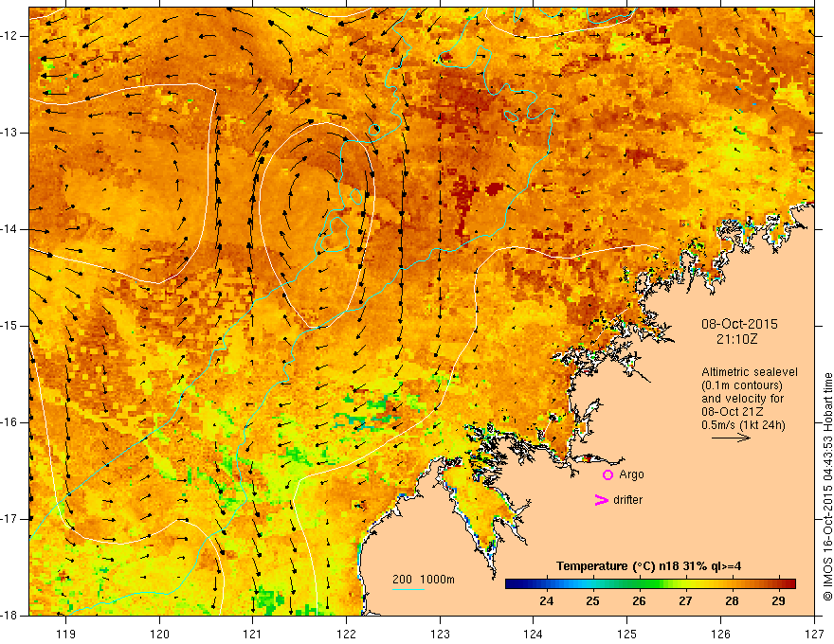Click latitude label -12

pos(10,36)
